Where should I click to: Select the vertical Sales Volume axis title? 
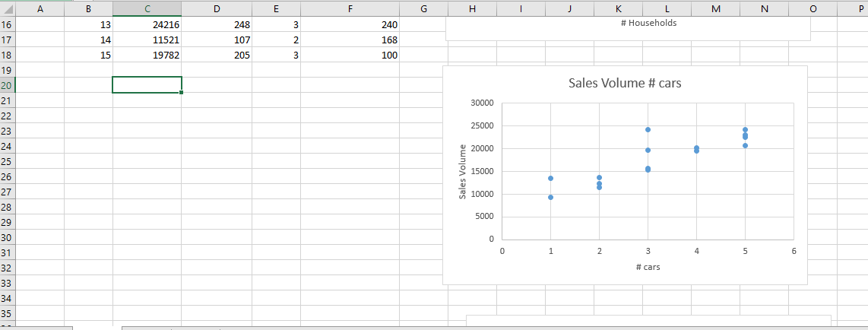pos(462,172)
